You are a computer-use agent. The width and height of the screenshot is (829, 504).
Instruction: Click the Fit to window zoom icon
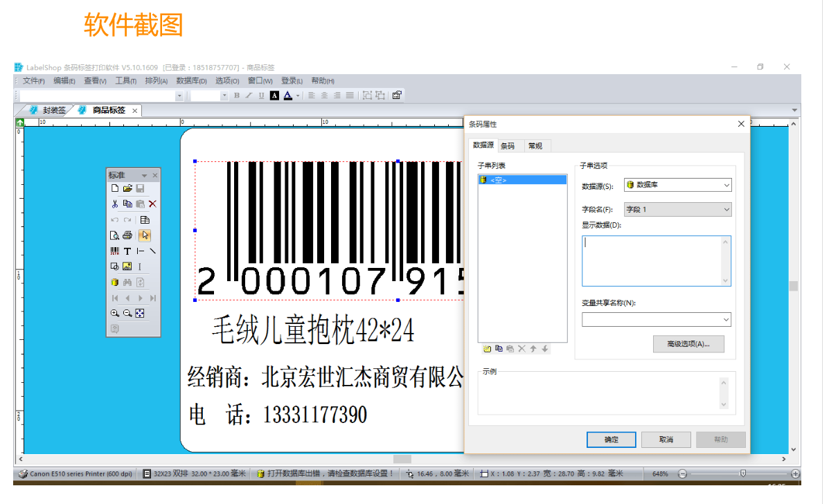(140, 314)
